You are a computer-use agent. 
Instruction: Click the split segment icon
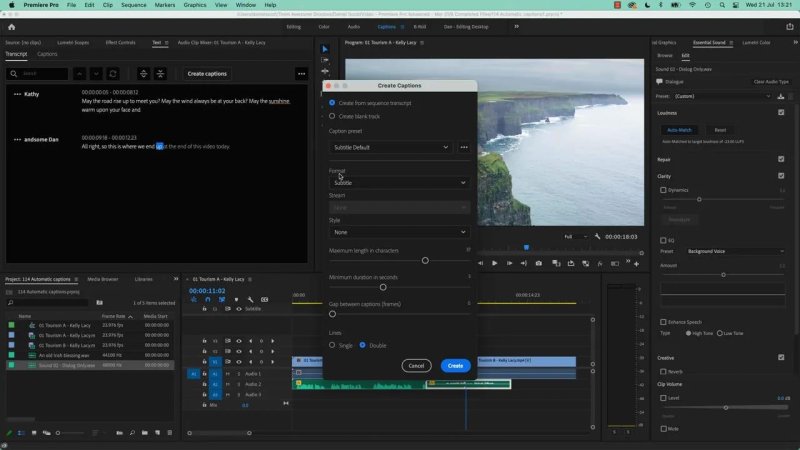point(143,74)
